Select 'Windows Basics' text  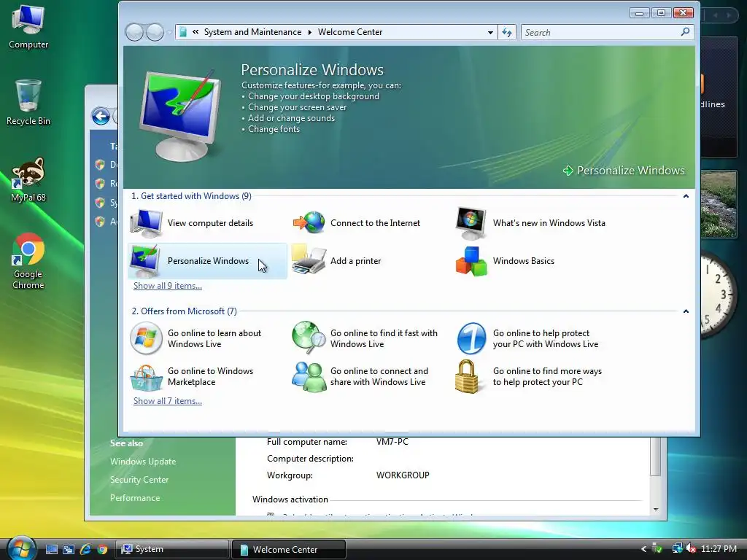click(524, 261)
